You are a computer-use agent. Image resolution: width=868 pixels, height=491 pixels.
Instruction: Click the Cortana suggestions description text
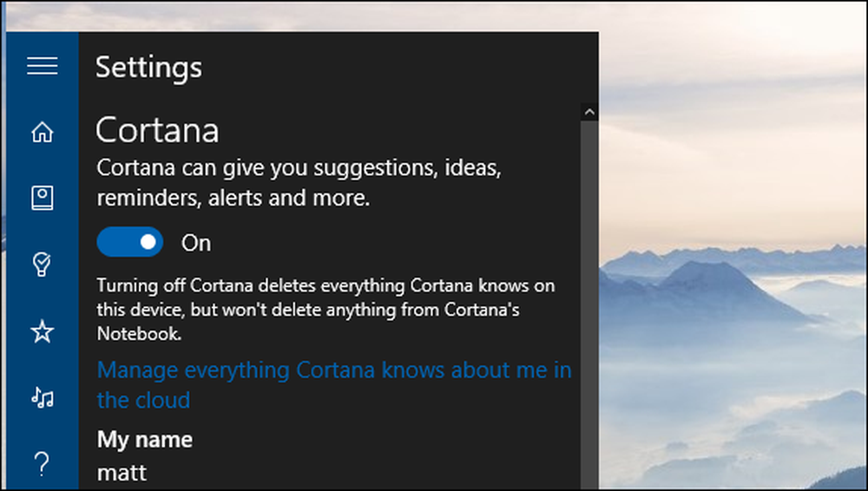point(299,183)
